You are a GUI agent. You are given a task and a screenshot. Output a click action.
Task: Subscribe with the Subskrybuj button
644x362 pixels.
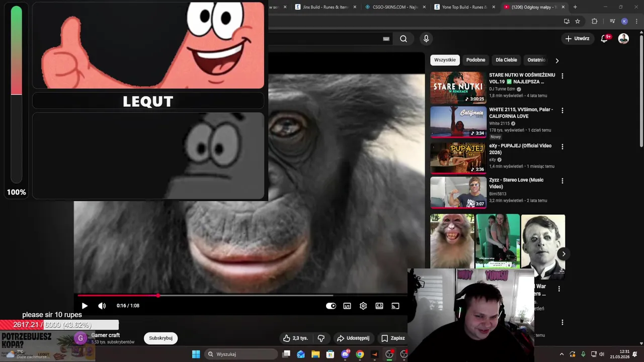point(160,338)
